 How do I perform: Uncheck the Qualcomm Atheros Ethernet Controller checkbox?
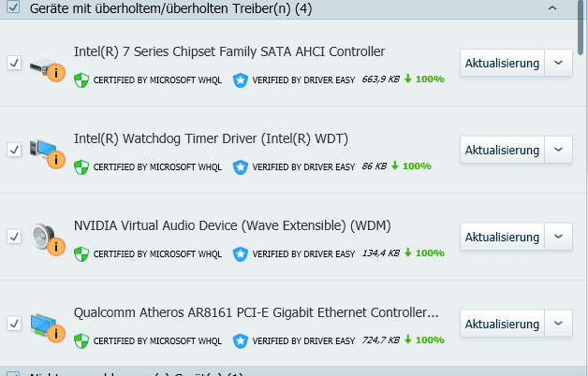point(14,324)
